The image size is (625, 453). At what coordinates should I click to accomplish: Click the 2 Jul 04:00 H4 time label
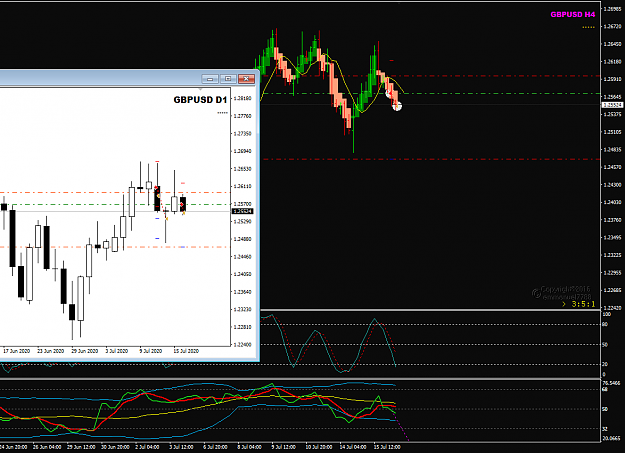[147, 447]
